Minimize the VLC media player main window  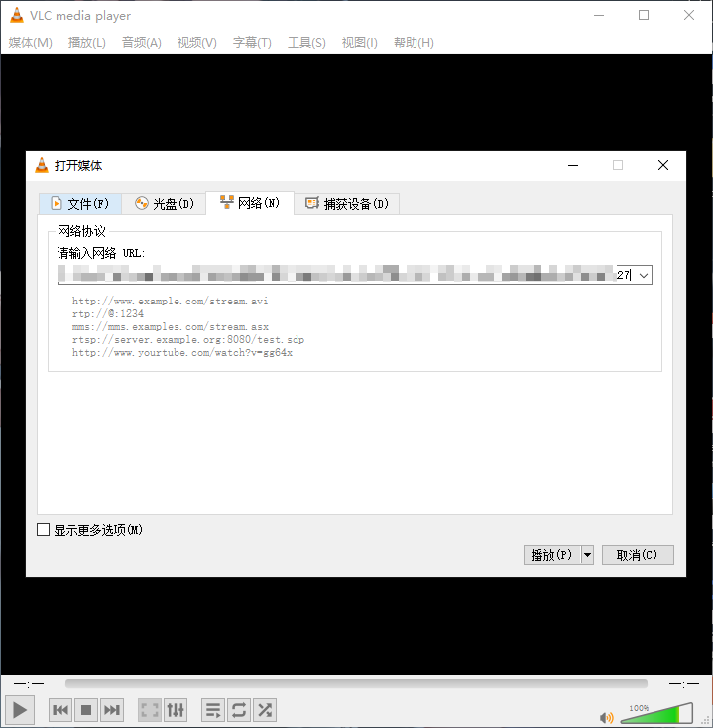[599, 15]
